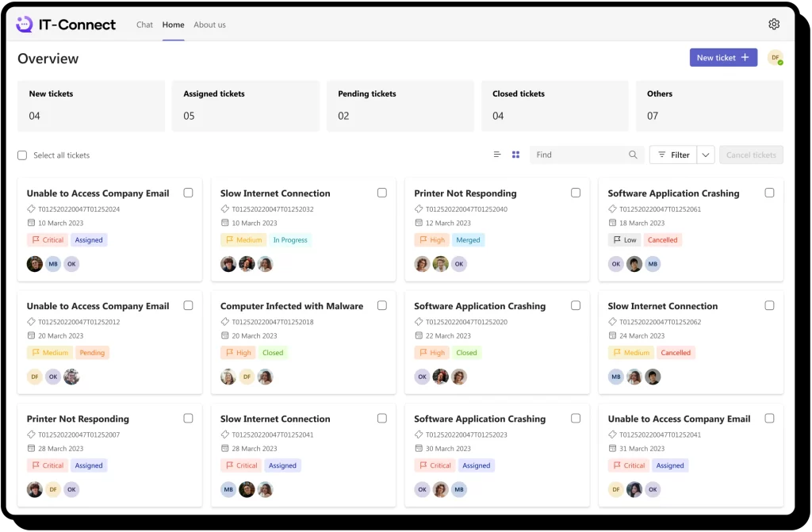Click into the Find search field
Screen dimensions: 812x532
coord(579,155)
